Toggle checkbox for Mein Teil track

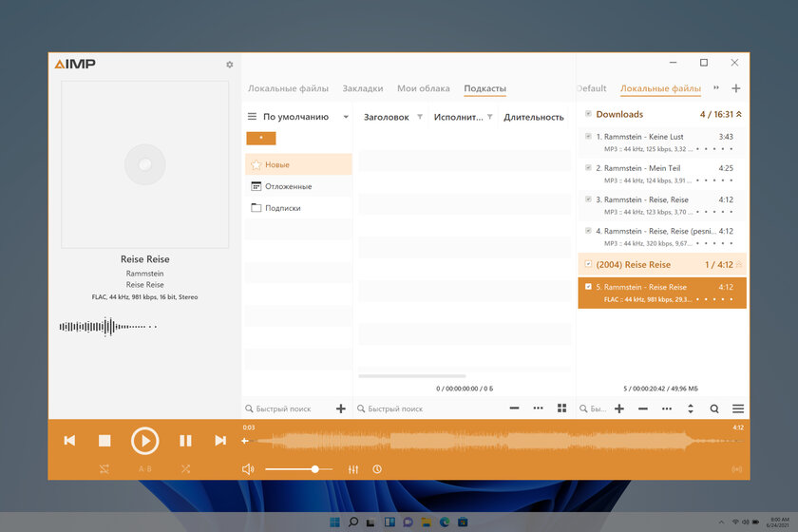(x=588, y=167)
